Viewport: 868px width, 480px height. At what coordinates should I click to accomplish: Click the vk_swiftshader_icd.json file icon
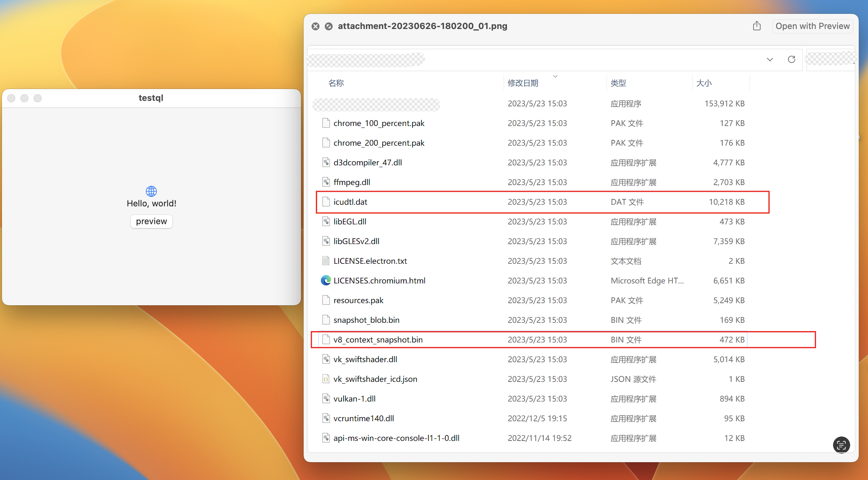pos(326,379)
